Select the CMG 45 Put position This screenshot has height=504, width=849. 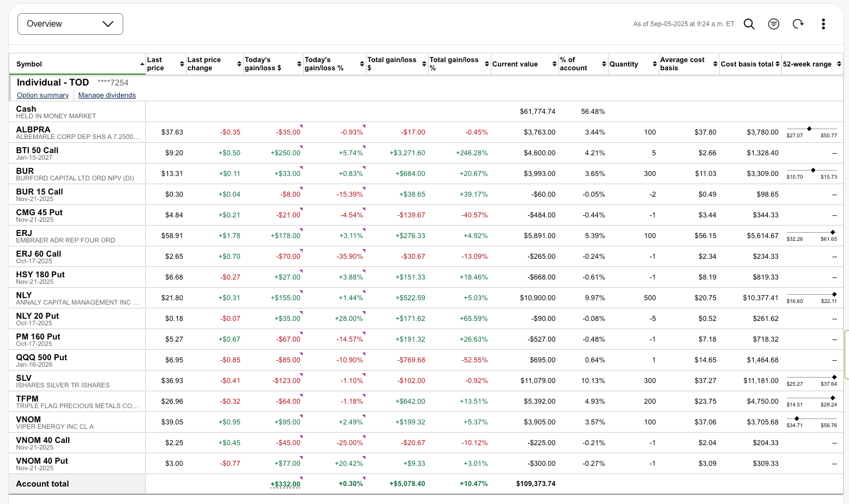click(x=39, y=212)
